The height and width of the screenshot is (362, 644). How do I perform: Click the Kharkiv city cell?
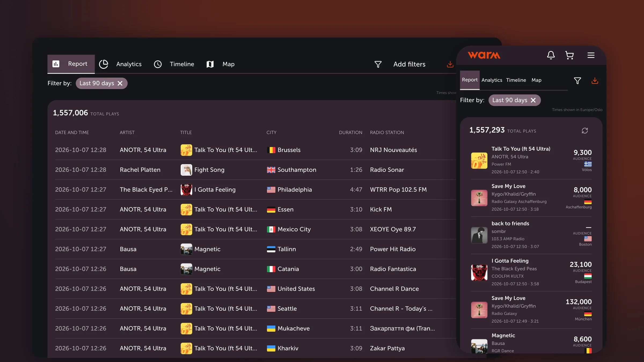pyautogui.click(x=283, y=348)
